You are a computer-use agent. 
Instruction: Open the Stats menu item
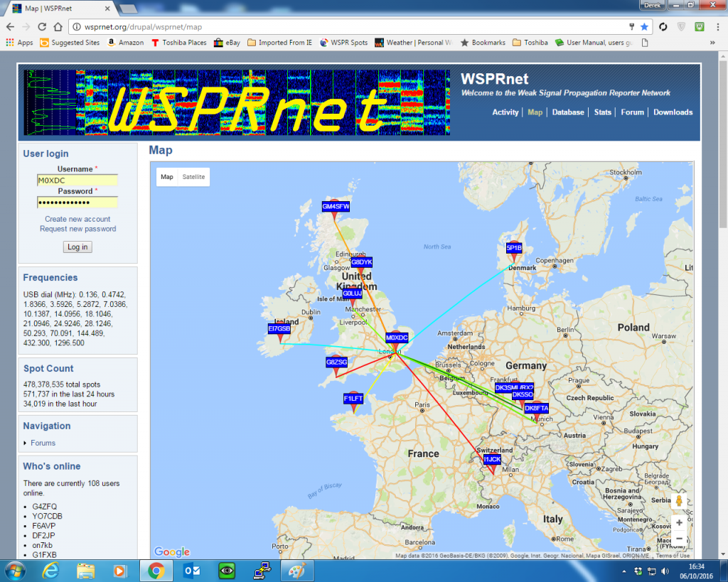coord(603,112)
